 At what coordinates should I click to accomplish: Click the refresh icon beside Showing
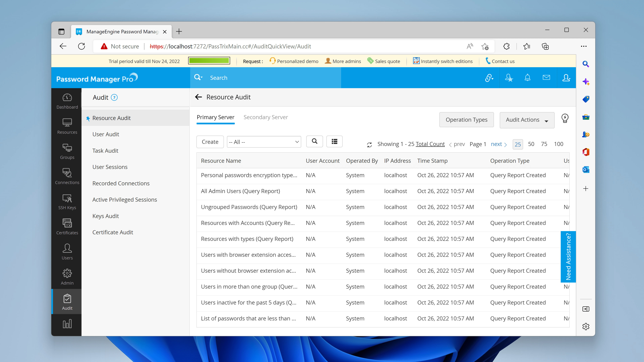[x=369, y=145]
